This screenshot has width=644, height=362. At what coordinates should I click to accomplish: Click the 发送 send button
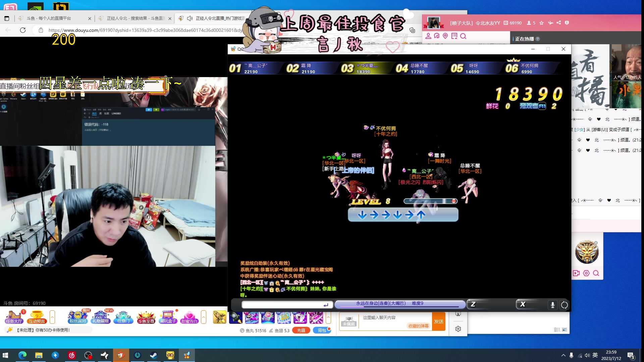coord(439,321)
